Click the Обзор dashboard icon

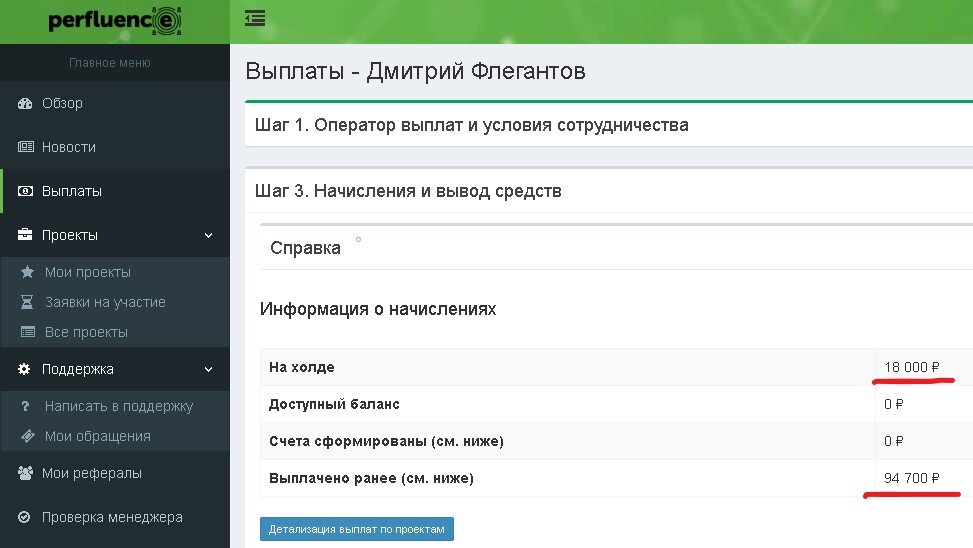point(25,104)
